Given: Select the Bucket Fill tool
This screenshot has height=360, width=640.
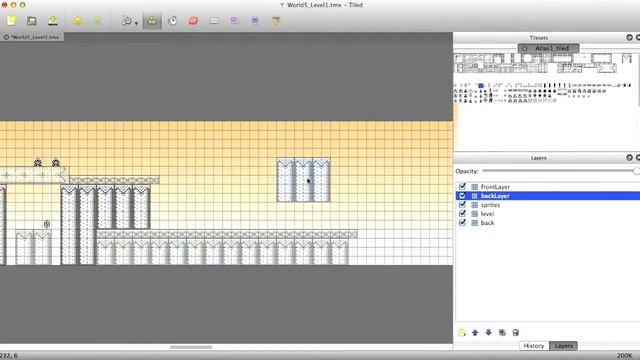Looking at the screenshot, I should [173, 20].
